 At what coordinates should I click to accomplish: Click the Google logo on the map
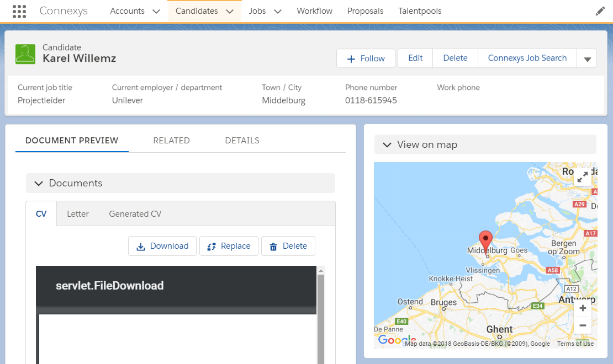click(x=397, y=340)
